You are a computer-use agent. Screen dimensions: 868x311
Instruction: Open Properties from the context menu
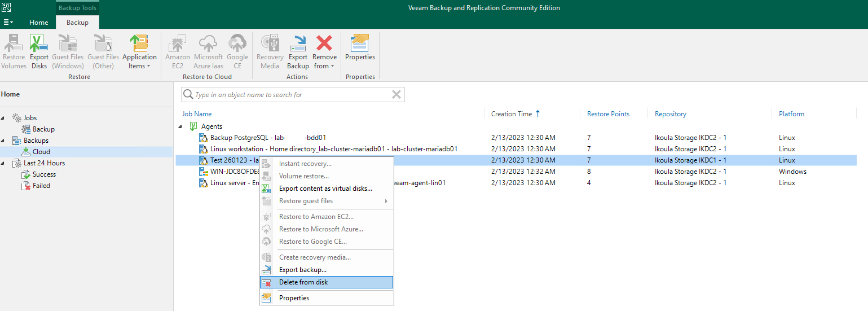(326, 298)
